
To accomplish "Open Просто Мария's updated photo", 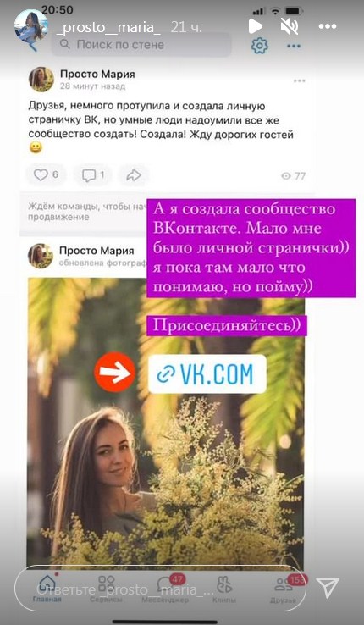I will click(x=166, y=422).
